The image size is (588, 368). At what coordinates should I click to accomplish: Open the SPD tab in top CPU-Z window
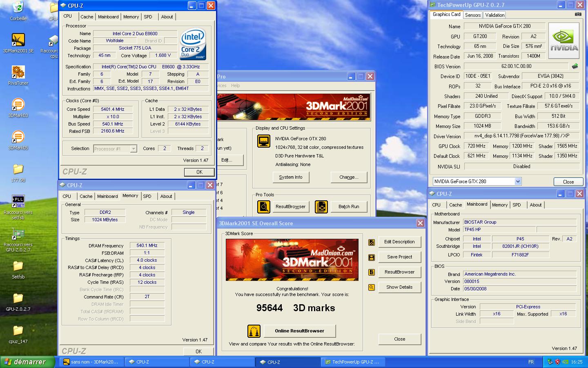(148, 17)
